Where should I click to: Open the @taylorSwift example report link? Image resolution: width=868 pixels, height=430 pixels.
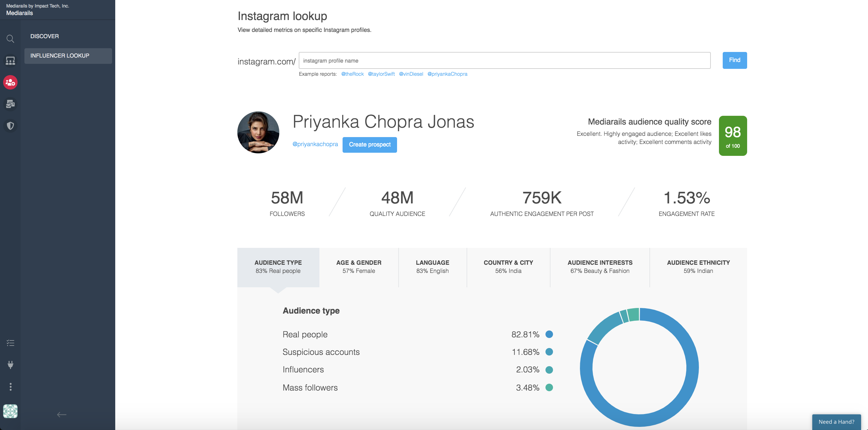tap(381, 74)
